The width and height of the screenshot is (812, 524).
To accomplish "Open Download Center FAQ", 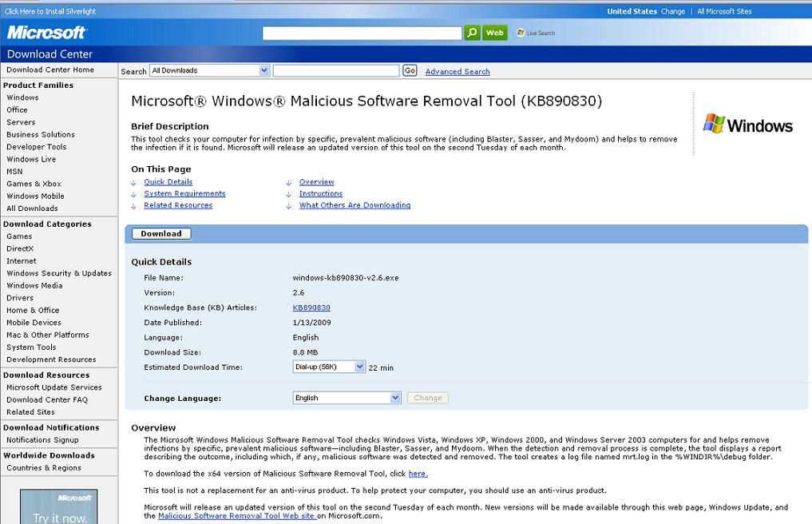I will click(x=47, y=399).
